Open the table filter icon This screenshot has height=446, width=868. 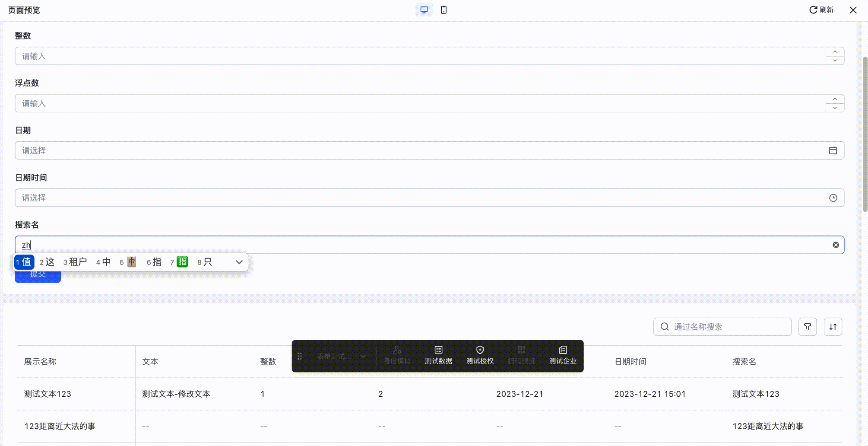[x=807, y=327]
